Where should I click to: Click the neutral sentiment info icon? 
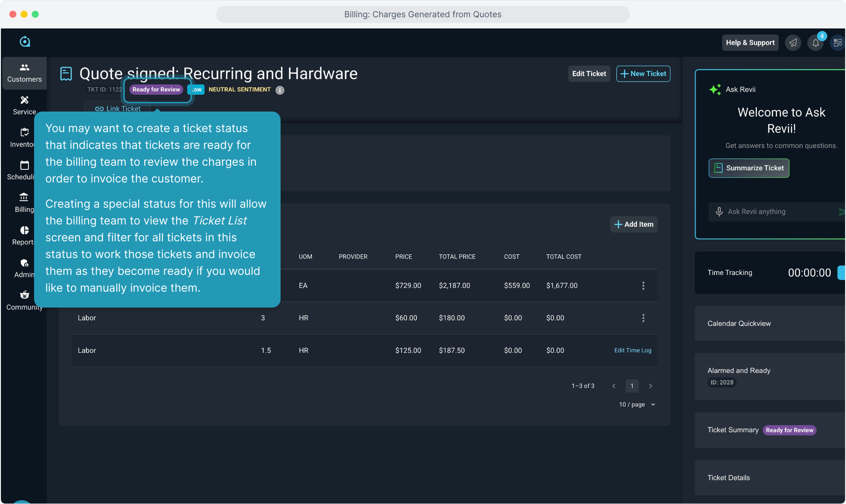(x=280, y=90)
